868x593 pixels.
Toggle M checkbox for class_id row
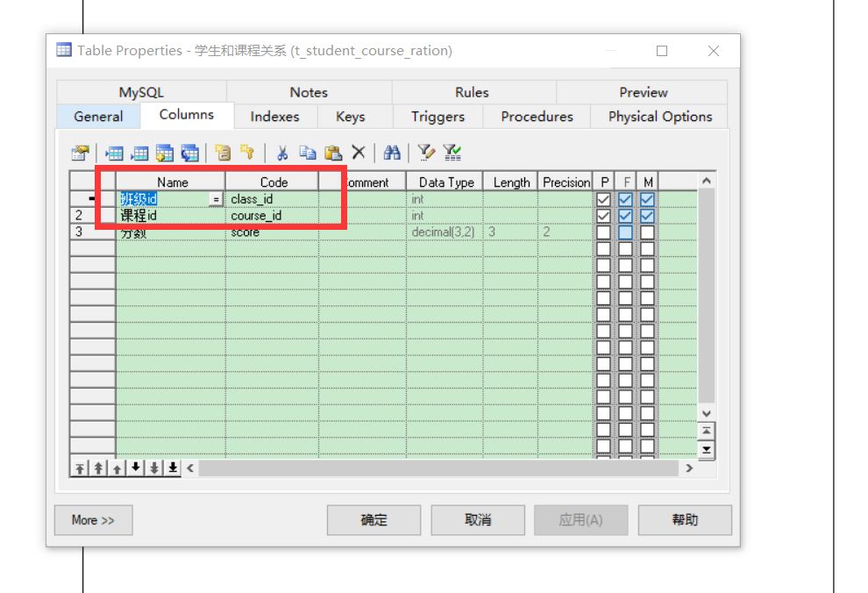coord(647,199)
